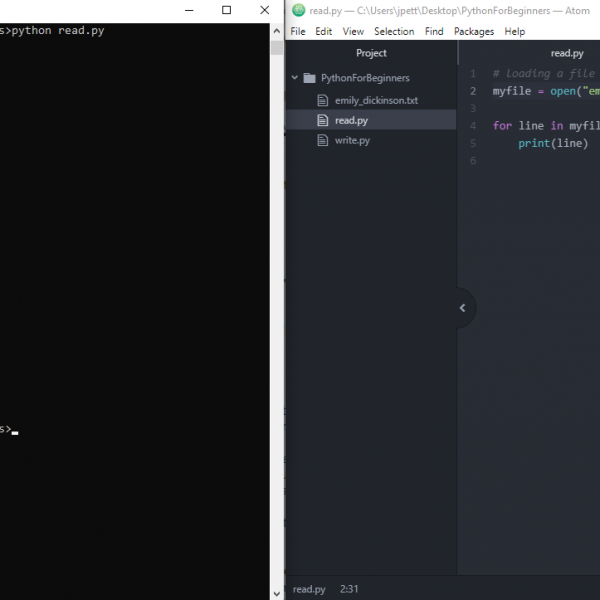Click line number 6 in the gutter
This screenshot has width=600, height=600.
[x=473, y=161]
